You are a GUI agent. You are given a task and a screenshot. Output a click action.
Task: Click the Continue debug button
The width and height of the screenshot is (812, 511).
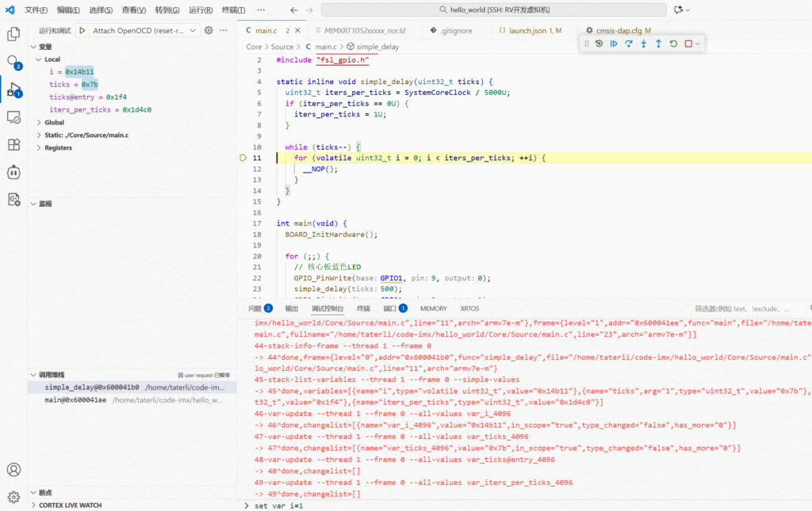click(614, 44)
